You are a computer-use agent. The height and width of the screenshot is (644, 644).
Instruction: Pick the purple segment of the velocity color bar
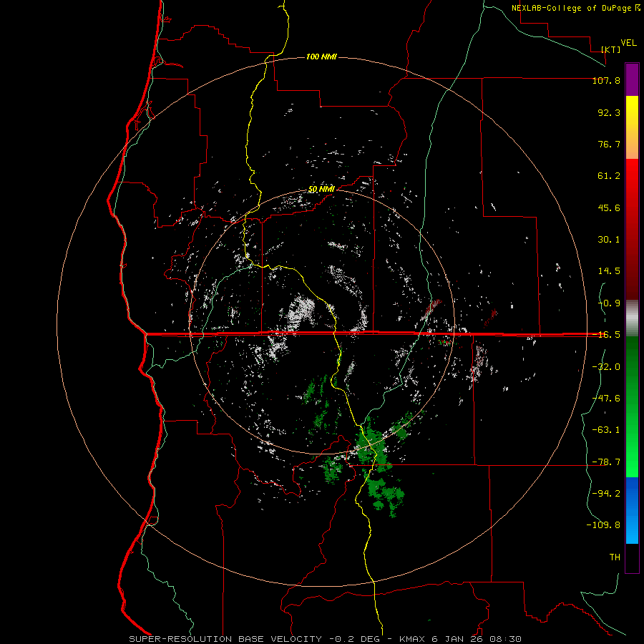632,79
